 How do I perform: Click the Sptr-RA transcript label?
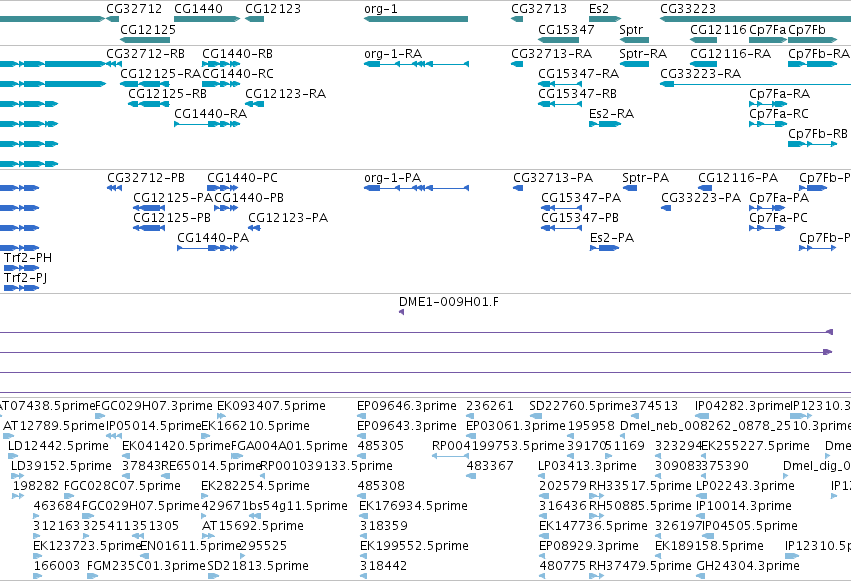click(643, 54)
